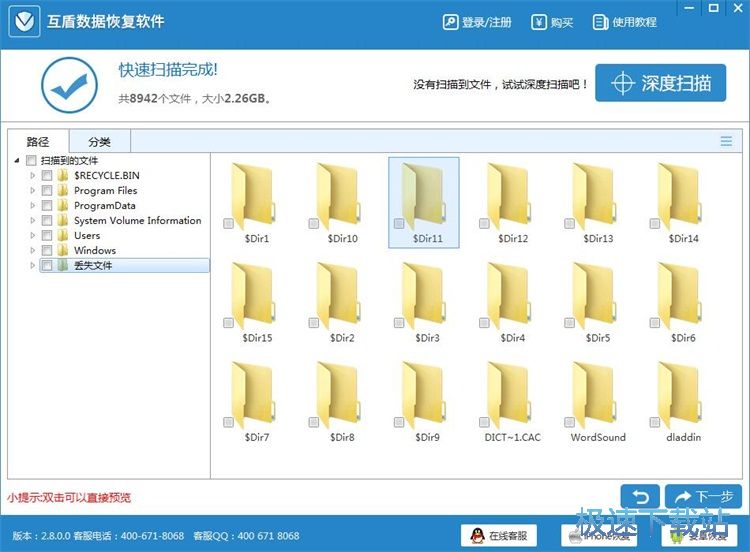
Task: Open the DICT~1.CAC folder icon
Action: [x=508, y=395]
